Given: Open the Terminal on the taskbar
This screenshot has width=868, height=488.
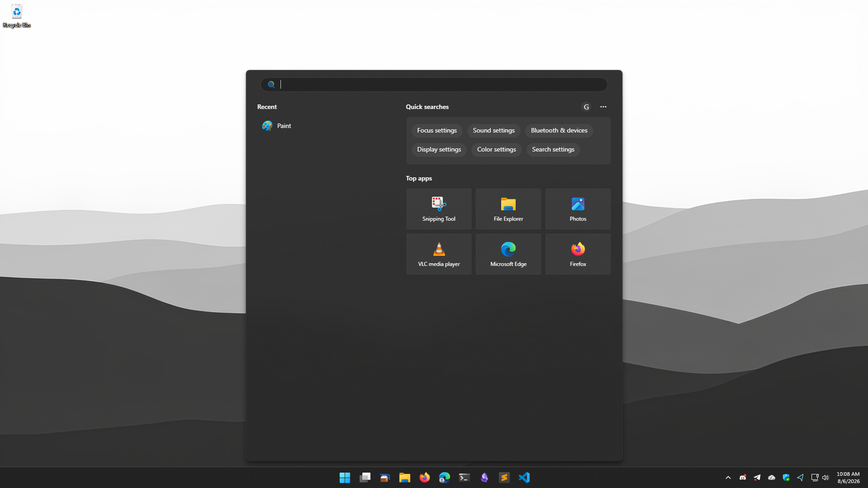Looking at the screenshot, I should tap(465, 478).
